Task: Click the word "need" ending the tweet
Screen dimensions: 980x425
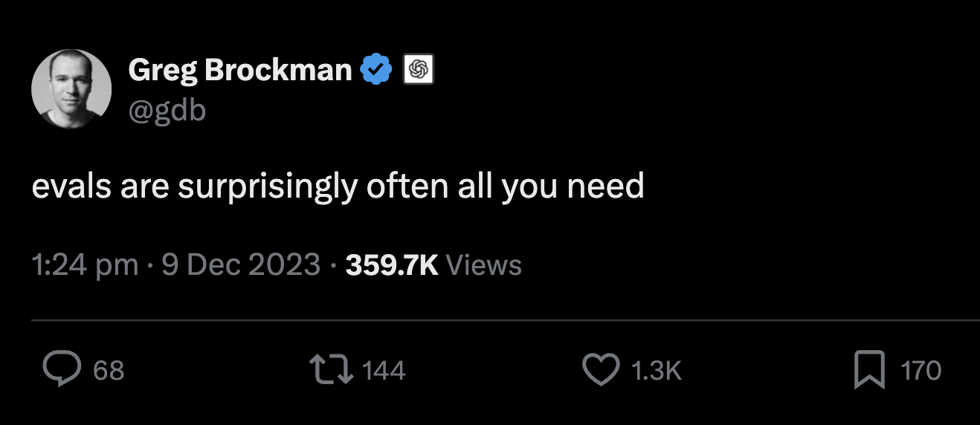Action: 605,187
